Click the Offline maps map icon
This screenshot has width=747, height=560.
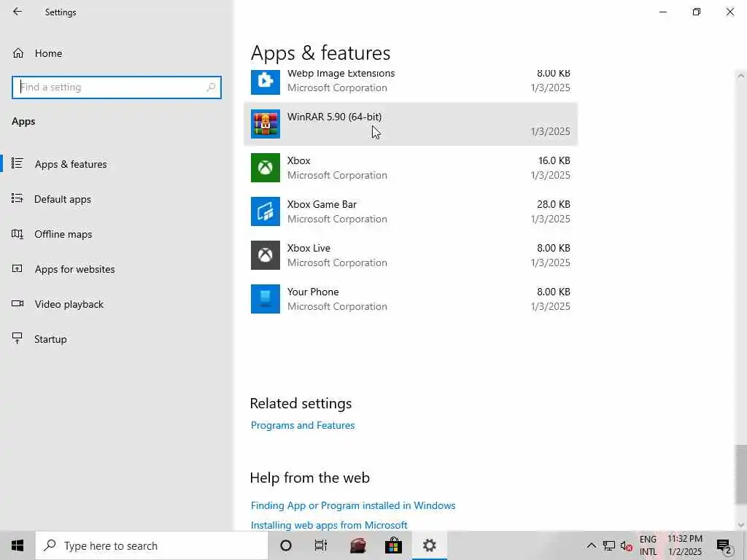pyautogui.click(x=18, y=234)
